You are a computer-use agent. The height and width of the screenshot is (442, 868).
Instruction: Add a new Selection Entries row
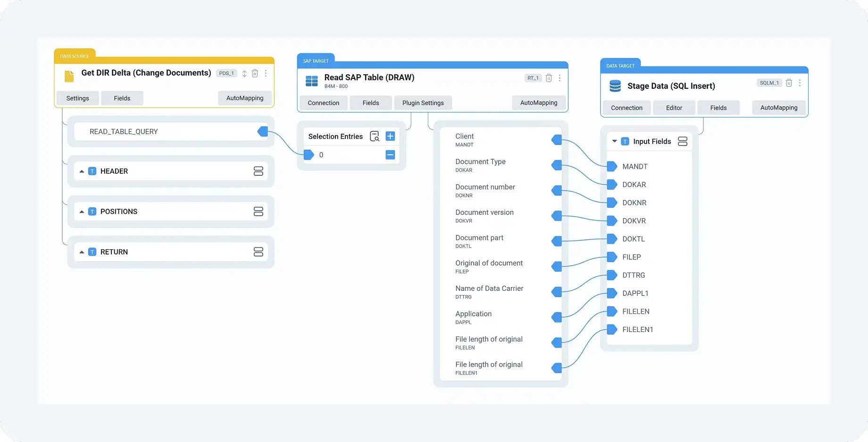pyautogui.click(x=390, y=136)
